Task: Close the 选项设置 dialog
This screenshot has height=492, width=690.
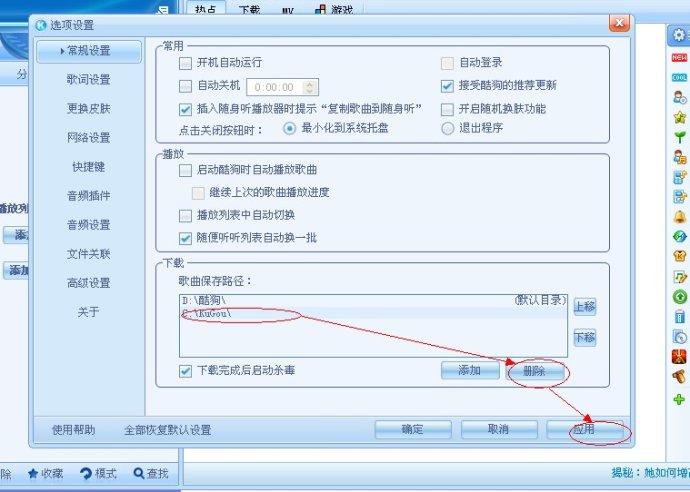Action: (x=619, y=22)
